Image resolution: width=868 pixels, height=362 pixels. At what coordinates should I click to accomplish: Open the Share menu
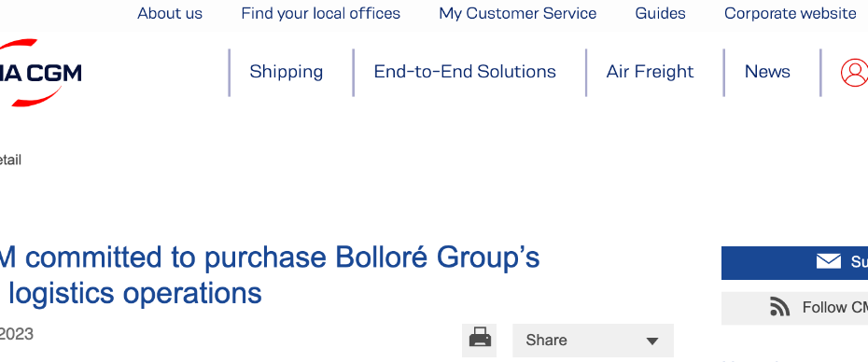[593, 341]
